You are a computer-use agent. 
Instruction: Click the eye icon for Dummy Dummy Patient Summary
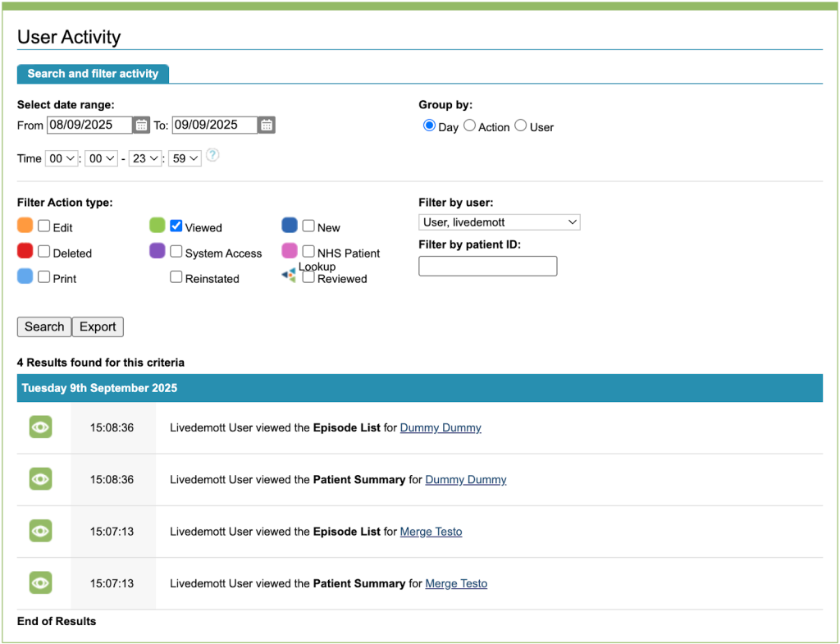(x=40, y=479)
